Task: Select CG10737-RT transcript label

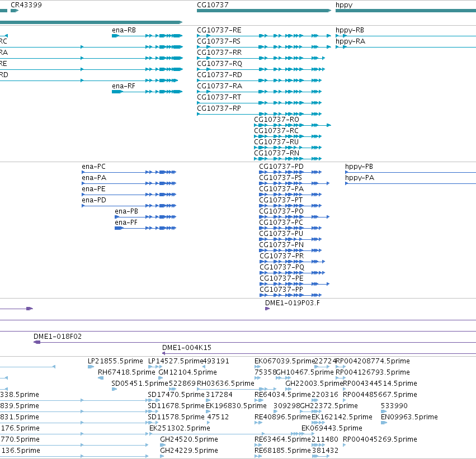Action: [219, 97]
